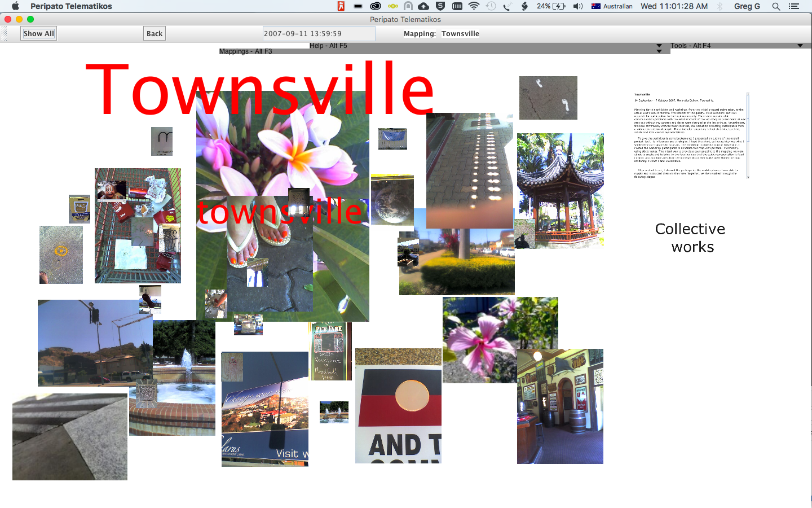The height and width of the screenshot is (508, 812).
Task: Click the Wi-Fi status icon
Action: 474,6
